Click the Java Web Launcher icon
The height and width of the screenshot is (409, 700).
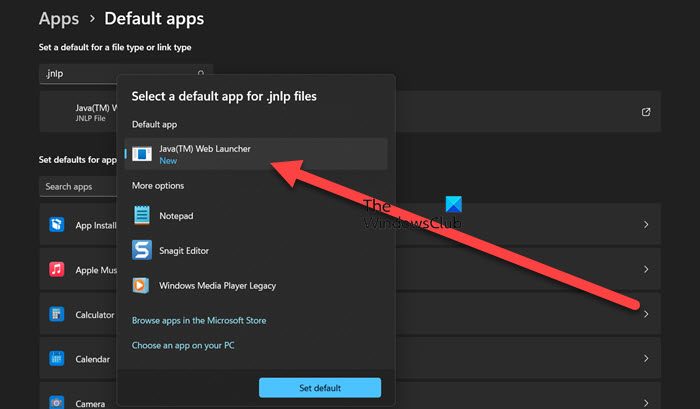point(142,154)
